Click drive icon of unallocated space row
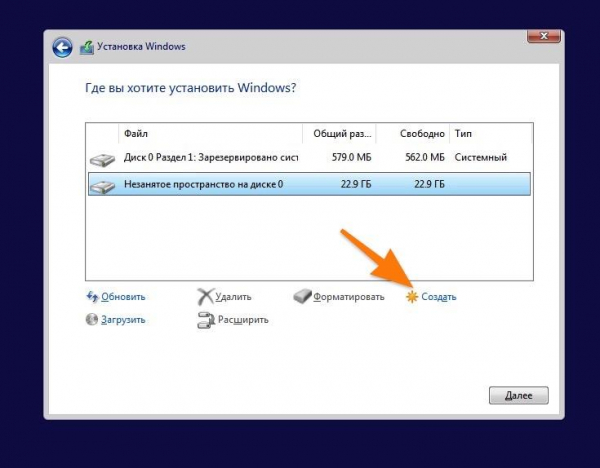600x468 pixels. coord(102,186)
